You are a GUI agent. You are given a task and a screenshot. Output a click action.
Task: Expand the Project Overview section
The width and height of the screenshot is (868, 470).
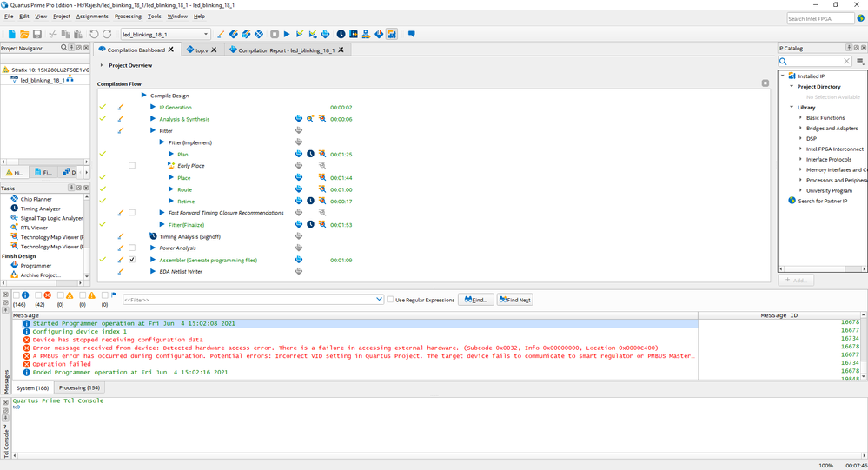(x=102, y=65)
